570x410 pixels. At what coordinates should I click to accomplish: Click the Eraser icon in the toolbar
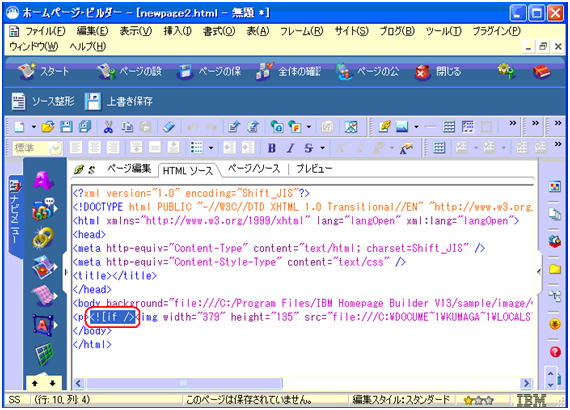[168, 127]
